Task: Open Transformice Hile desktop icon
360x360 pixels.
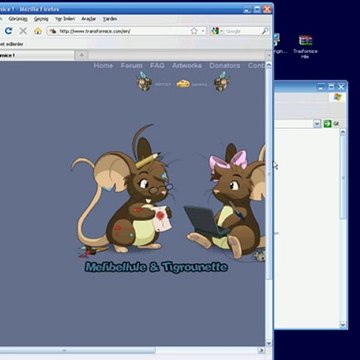Action: (x=305, y=46)
